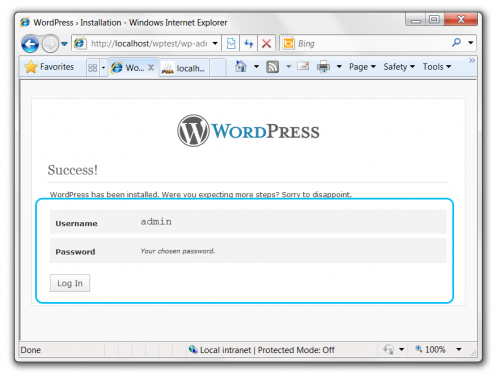
Task: Click the search magnifier icon
Action: [x=456, y=43]
